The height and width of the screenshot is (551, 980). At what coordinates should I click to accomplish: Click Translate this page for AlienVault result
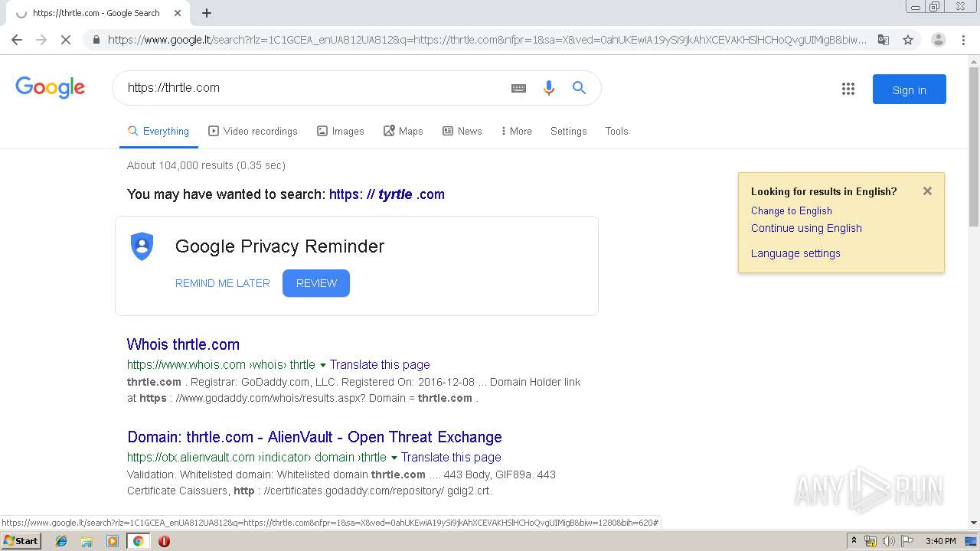[451, 458]
